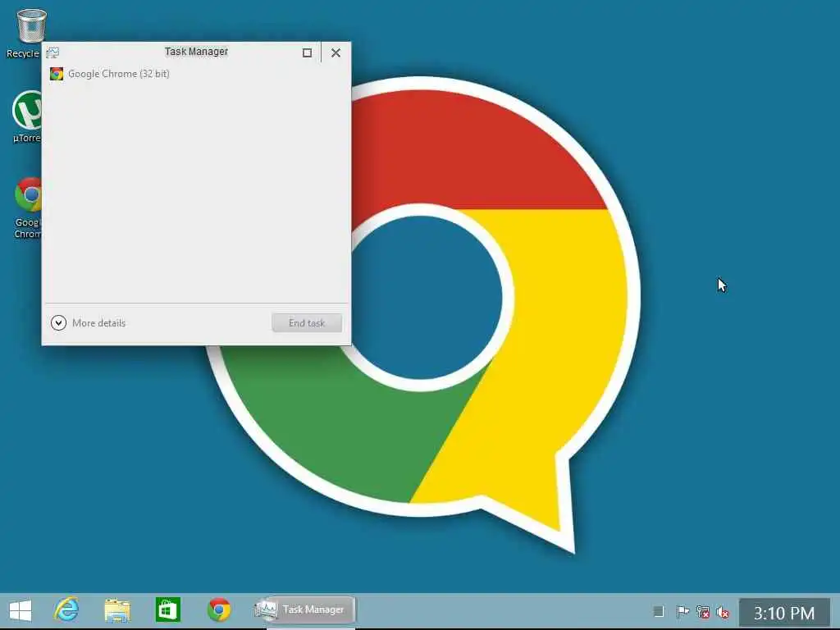Click the small square tray icon left of the flag

659,611
